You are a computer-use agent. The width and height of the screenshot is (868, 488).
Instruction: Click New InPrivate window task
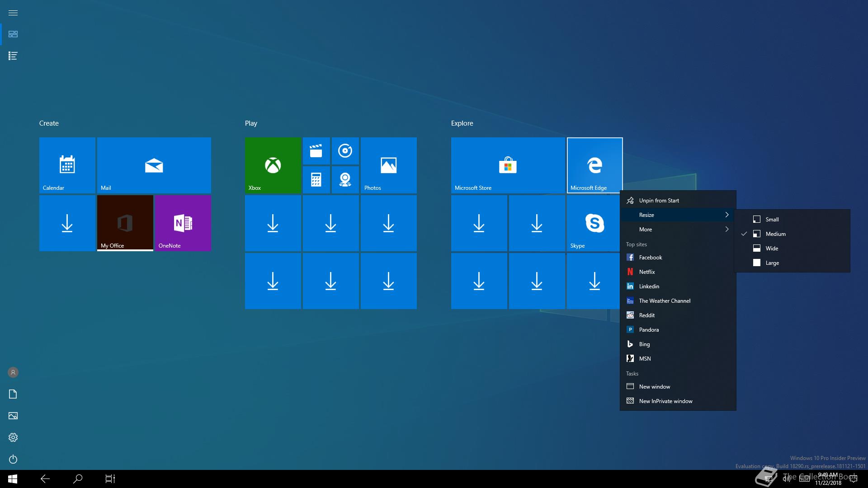pos(665,401)
